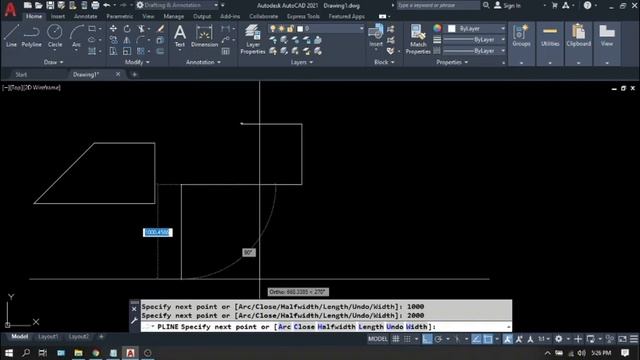640x360 pixels.
Task: Click Sign In
Action: tap(508, 5)
